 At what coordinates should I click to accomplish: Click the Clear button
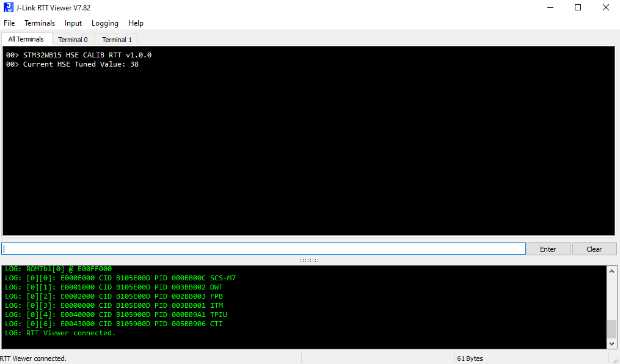click(x=594, y=249)
